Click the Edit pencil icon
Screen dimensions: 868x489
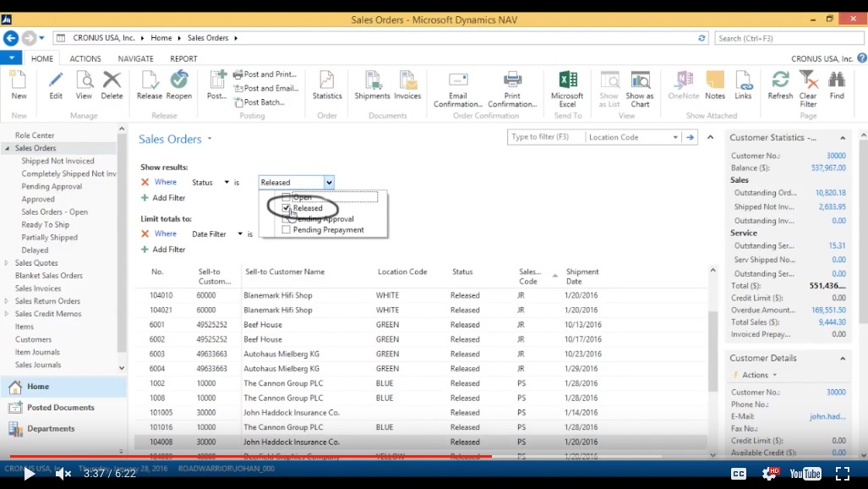tap(56, 80)
